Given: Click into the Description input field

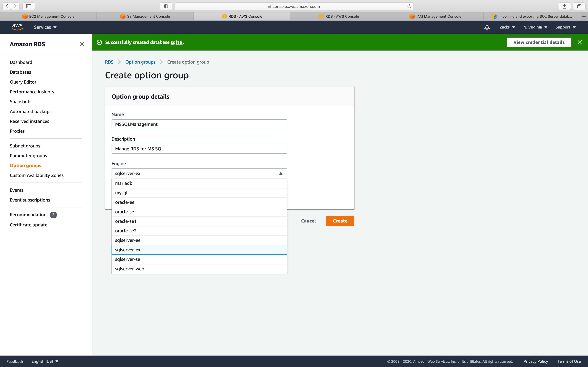Looking at the screenshot, I should coord(199,149).
